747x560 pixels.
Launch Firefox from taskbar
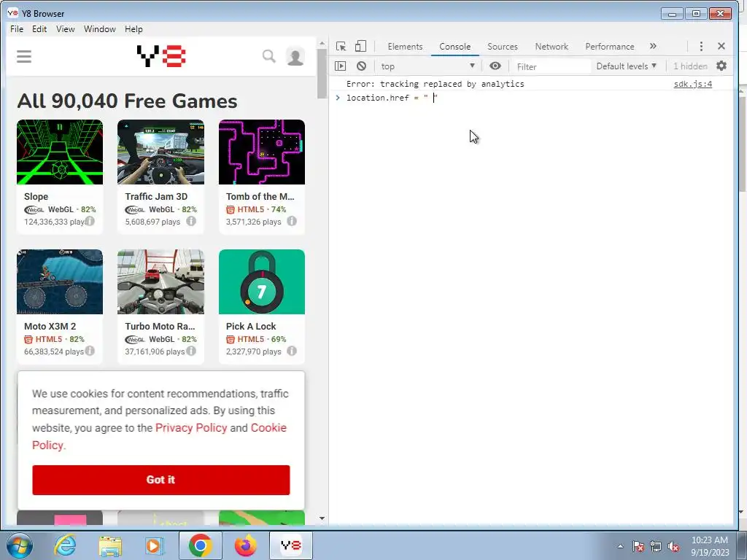click(x=245, y=545)
